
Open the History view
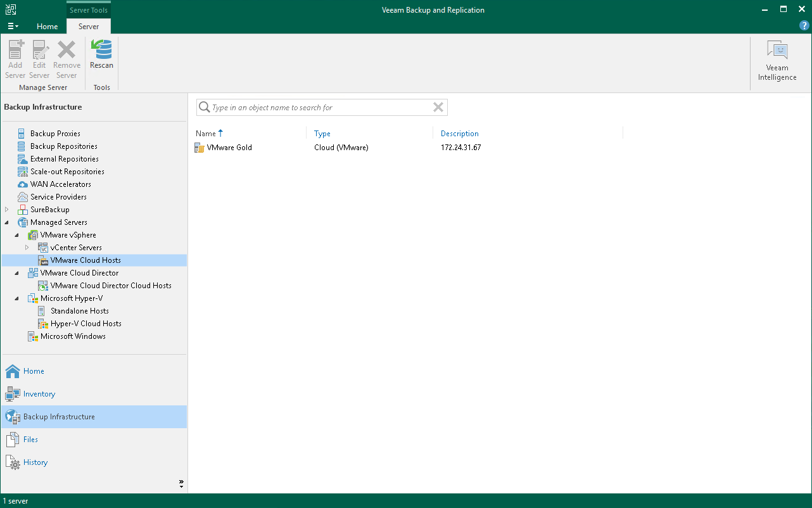pos(94,462)
